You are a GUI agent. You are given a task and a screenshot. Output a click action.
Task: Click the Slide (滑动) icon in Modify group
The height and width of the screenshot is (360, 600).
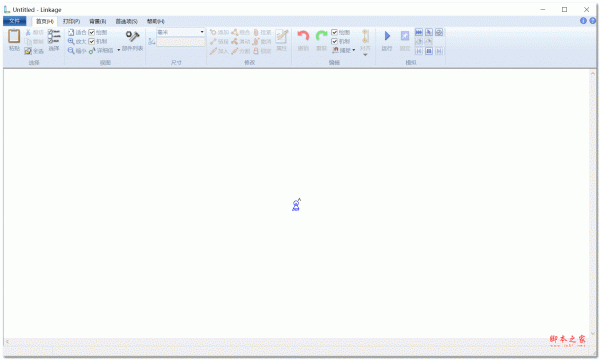pyautogui.click(x=235, y=41)
